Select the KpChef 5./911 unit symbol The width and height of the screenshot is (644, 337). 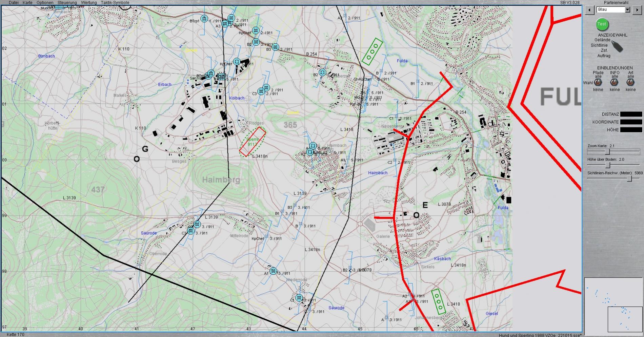(x=237, y=62)
